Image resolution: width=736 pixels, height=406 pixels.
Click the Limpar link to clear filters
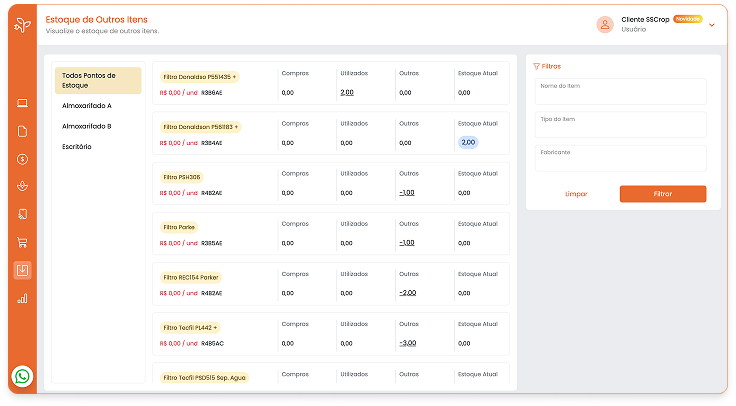[x=576, y=194]
